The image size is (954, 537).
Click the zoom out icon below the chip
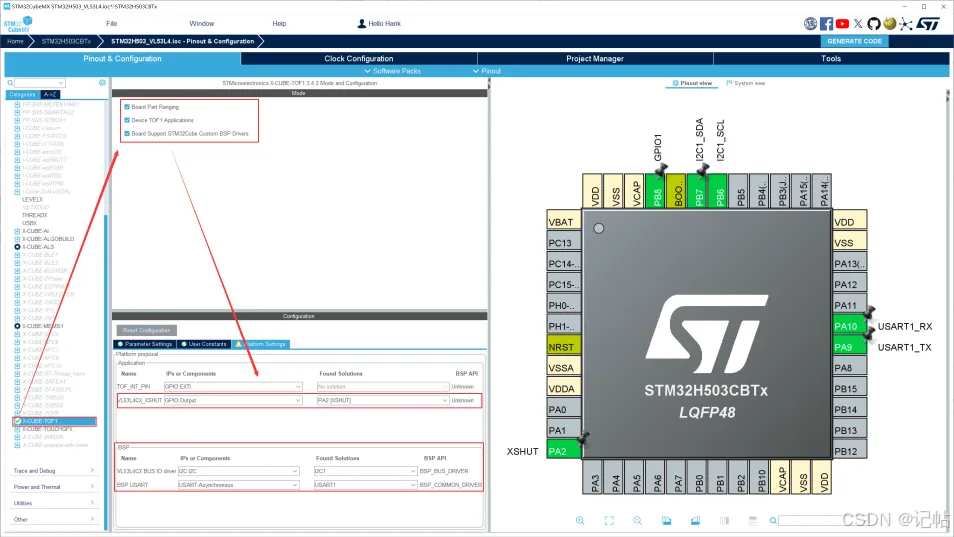(637, 520)
